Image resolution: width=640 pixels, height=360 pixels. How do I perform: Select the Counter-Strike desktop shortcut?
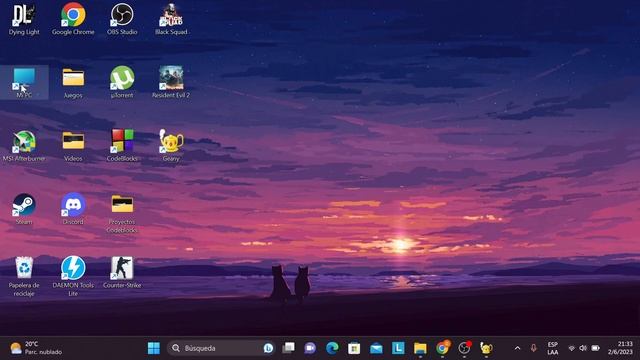pyautogui.click(x=122, y=273)
